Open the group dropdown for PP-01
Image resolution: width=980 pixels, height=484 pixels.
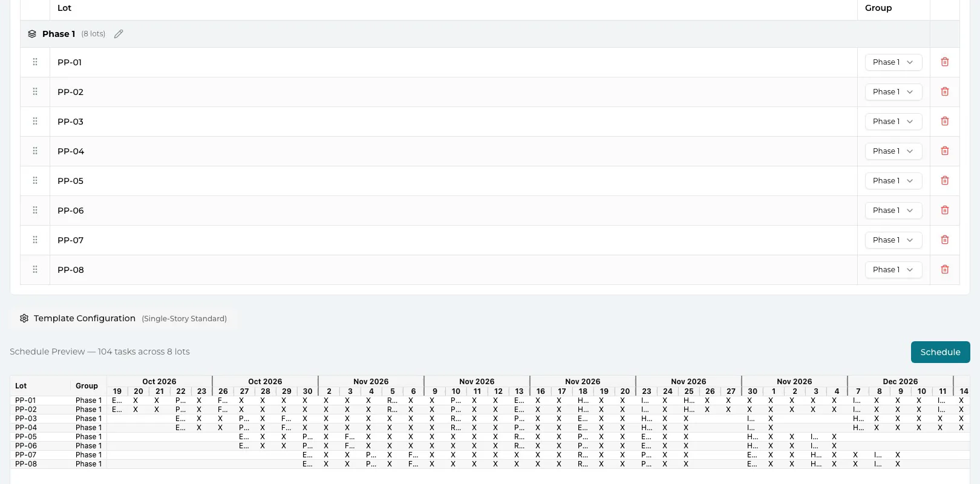(x=893, y=62)
